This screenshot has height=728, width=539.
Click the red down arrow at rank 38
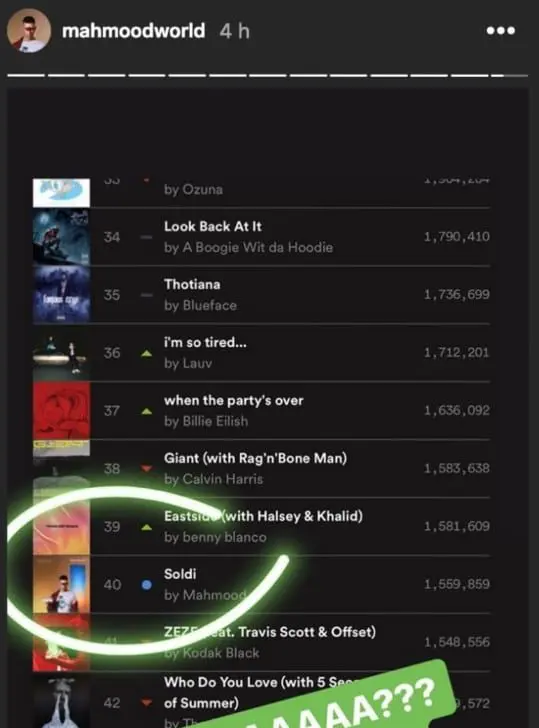(x=146, y=468)
